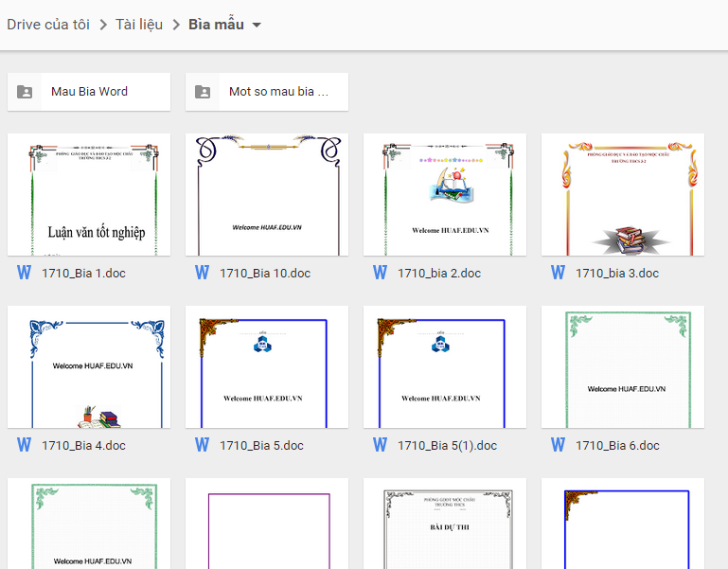The width and height of the screenshot is (728, 569).
Task: Click file name 1710_Bia 1.doc
Action: click(x=83, y=273)
